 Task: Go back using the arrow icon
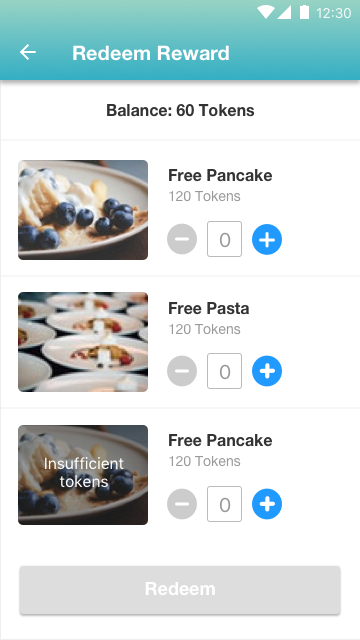click(28, 53)
